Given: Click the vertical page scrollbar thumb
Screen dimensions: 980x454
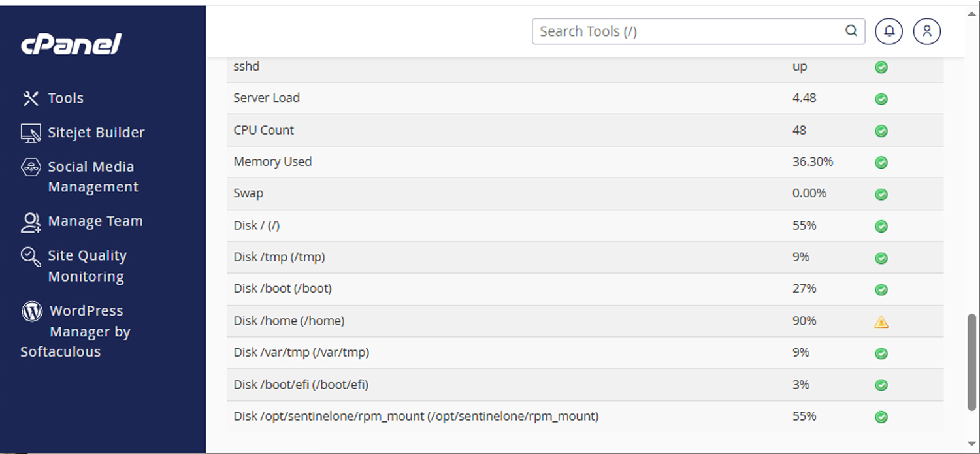Looking at the screenshot, I should pos(972,361).
